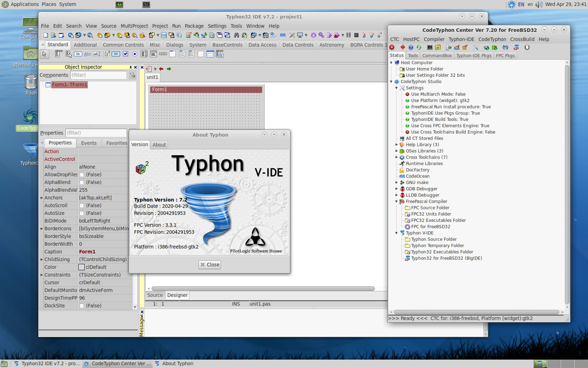Click the tools wrench-screwdriver icon in IDE toolbar
This screenshot has width=588, height=368.
click(x=292, y=35)
